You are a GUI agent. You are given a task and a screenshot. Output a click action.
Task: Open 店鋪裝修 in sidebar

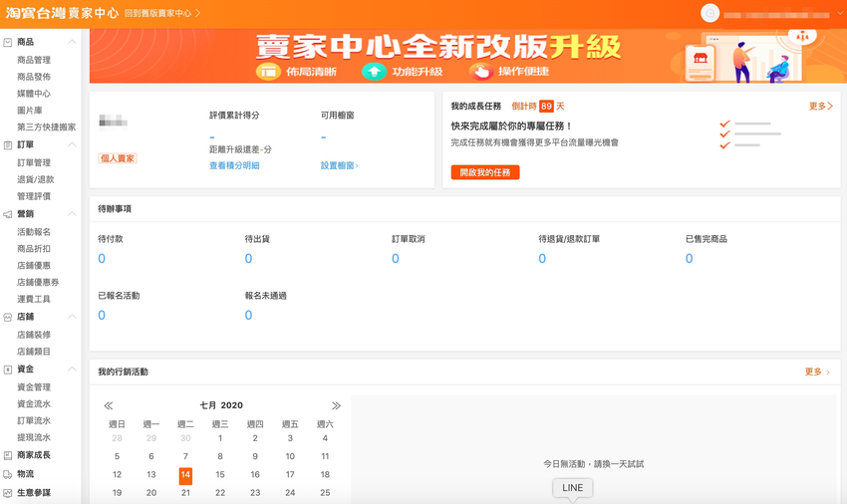pos(34,335)
